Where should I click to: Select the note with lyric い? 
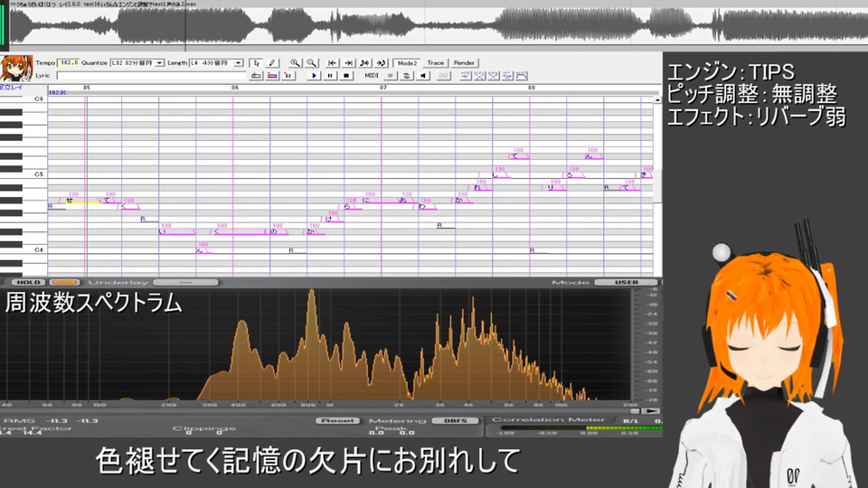click(x=177, y=231)
